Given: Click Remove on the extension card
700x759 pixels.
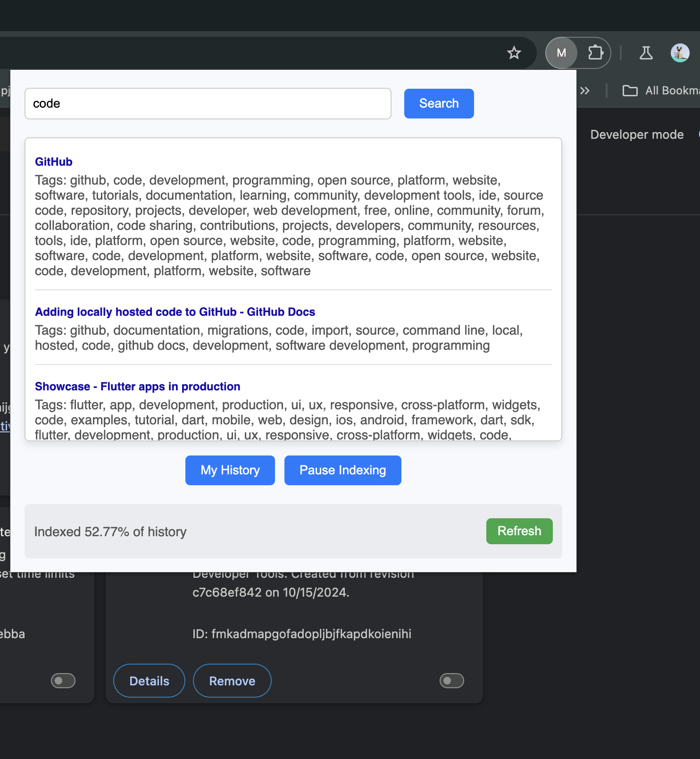Looking at the screenshot, I should point(232,681).
